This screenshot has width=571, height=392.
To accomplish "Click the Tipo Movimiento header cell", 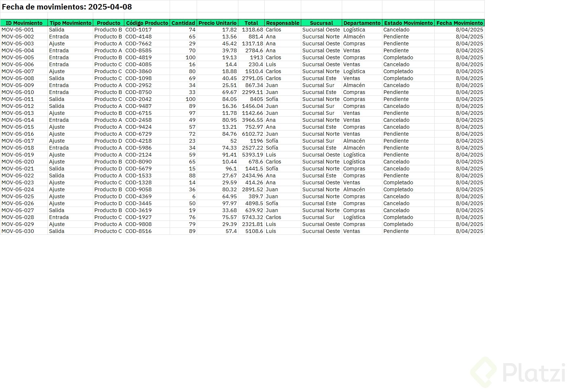I will [x=71, y=23].
